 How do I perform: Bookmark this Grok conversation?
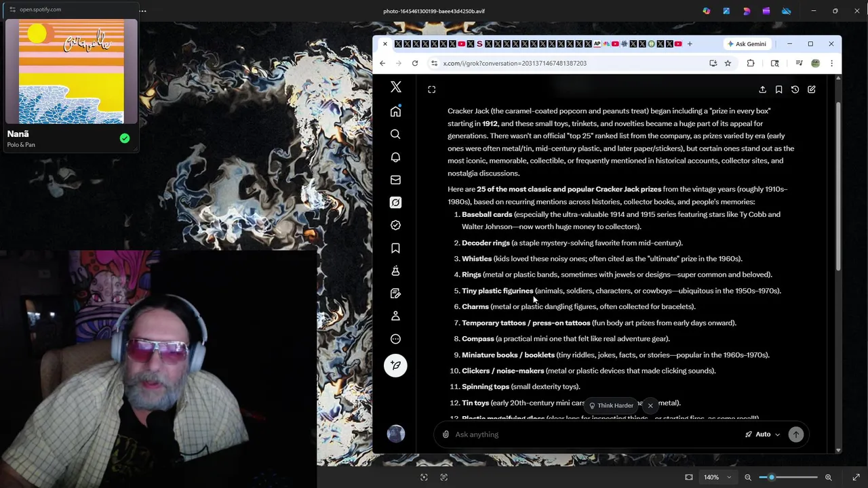click(x=778, y=89)
